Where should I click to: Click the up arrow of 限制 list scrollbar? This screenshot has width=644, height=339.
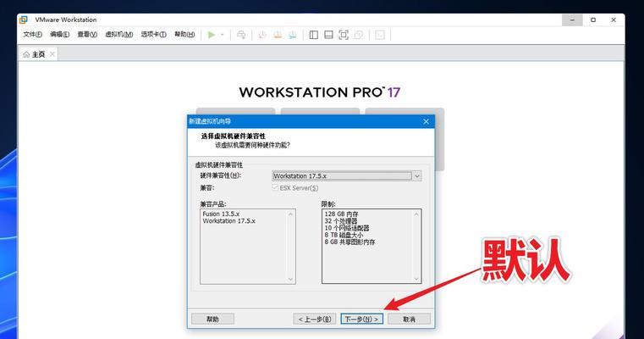click(416, 214)
